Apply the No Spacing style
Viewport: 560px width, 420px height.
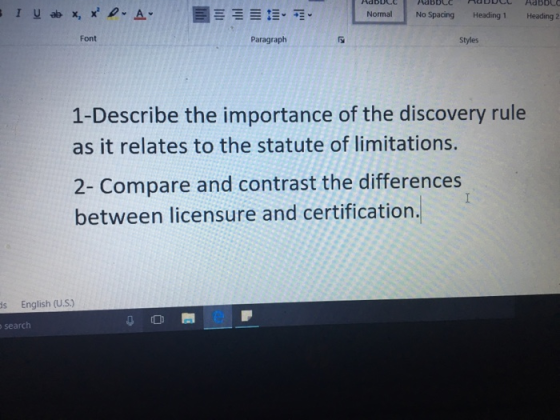click(435, 11)
